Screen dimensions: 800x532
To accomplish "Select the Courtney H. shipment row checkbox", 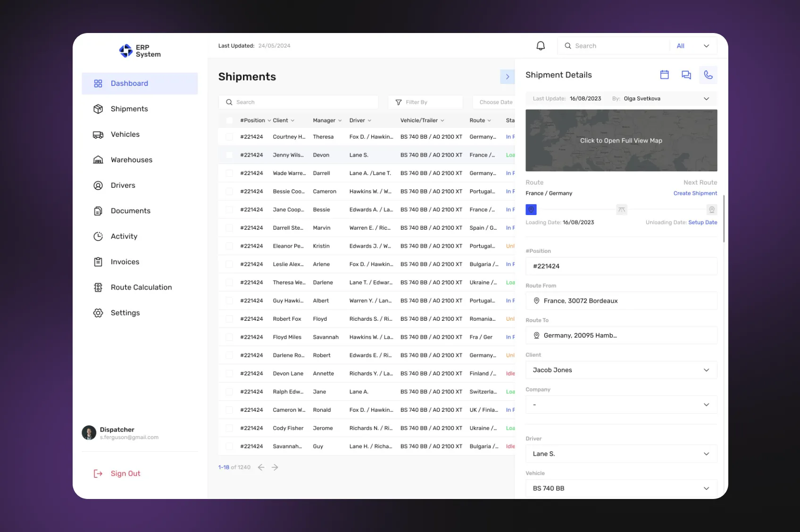I will (x=229, y=137).
